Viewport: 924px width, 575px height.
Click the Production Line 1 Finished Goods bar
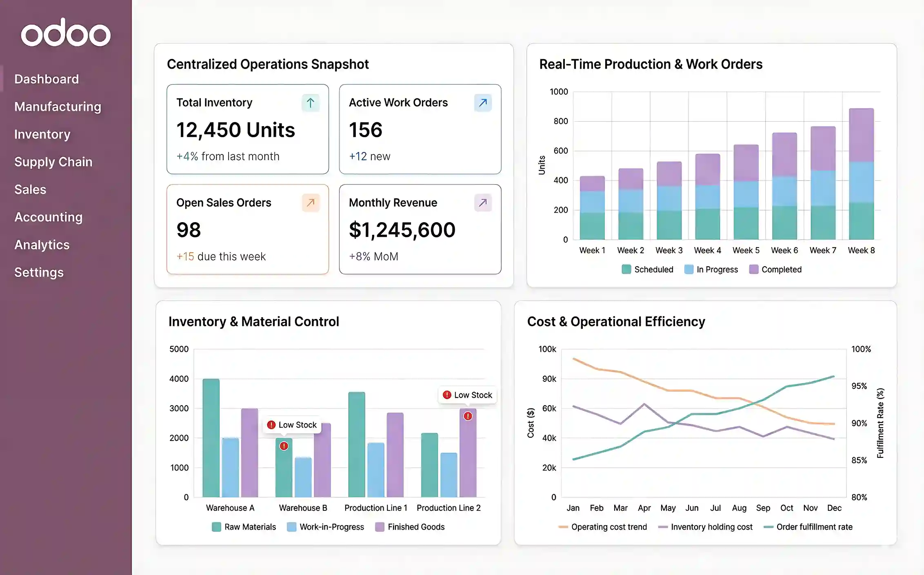coord(395,455)
